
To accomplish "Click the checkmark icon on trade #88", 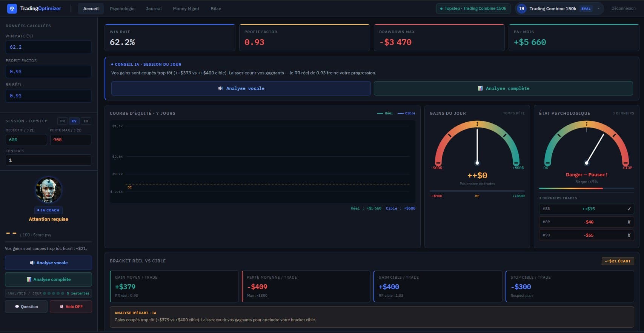I will [629, 209].
